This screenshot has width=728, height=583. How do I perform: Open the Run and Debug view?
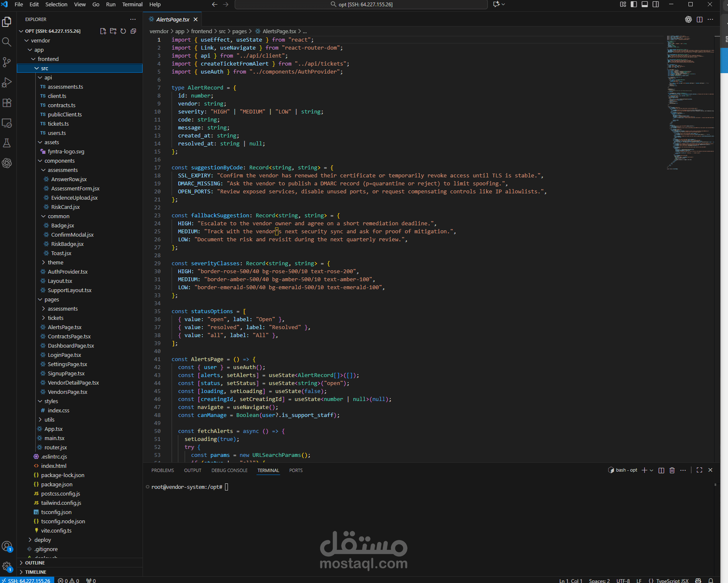tap(7, 82)
